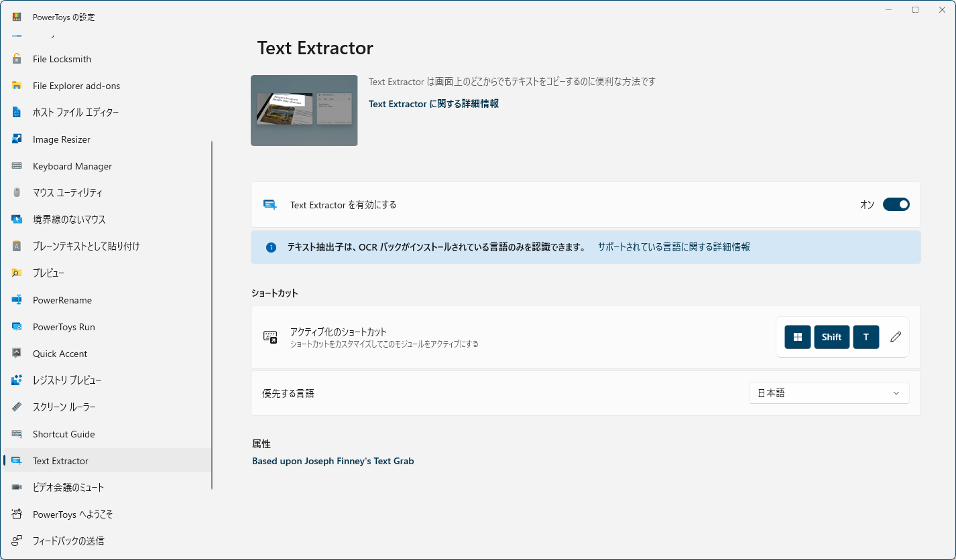This screenshot has width=956, height=560.
Task: Click the 優先する言語 label
Action: coord(288,393)
